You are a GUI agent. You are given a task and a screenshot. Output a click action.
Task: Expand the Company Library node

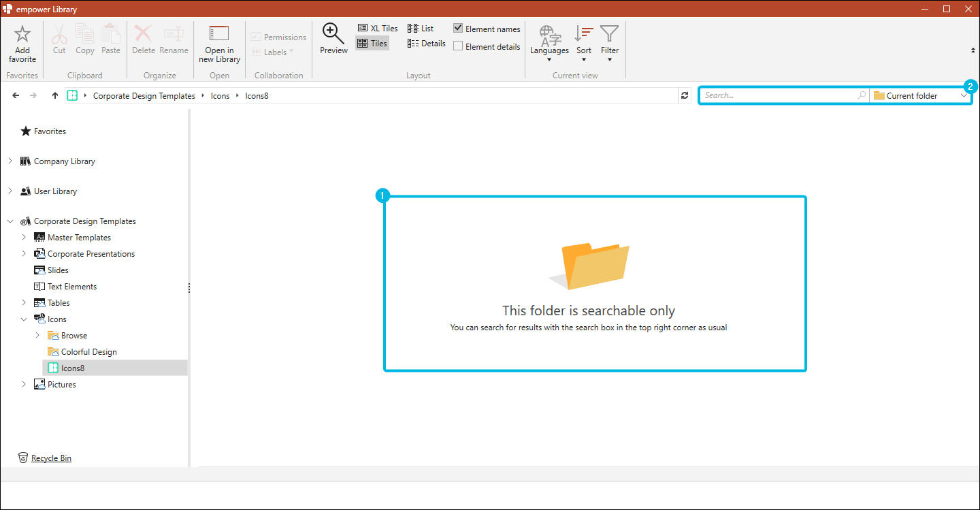(10, 161)
